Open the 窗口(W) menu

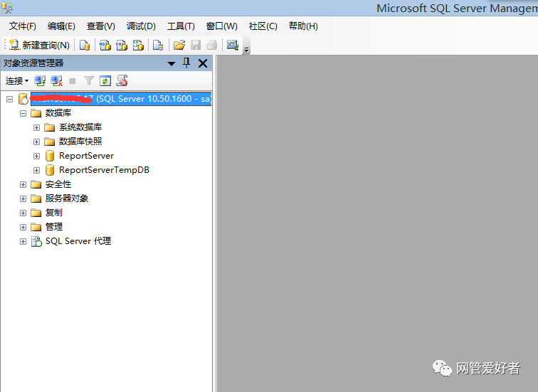click(221, 26)
